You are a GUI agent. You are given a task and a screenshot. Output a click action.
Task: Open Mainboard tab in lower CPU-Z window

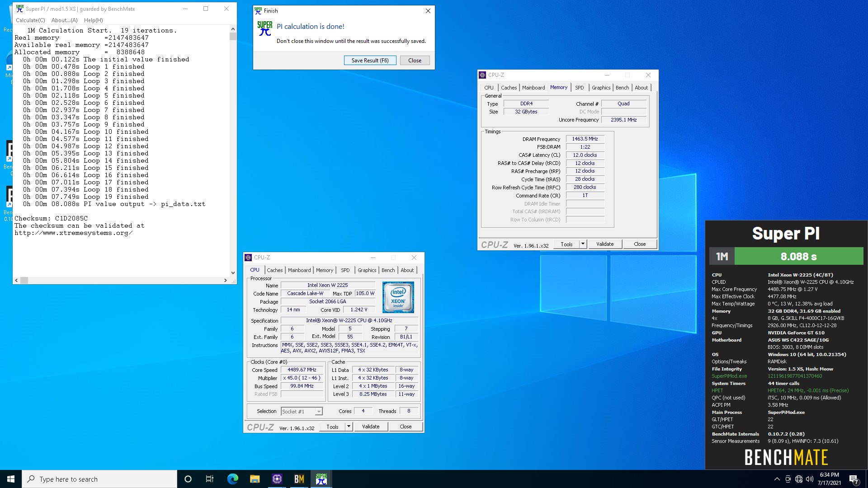pos(299,270)
